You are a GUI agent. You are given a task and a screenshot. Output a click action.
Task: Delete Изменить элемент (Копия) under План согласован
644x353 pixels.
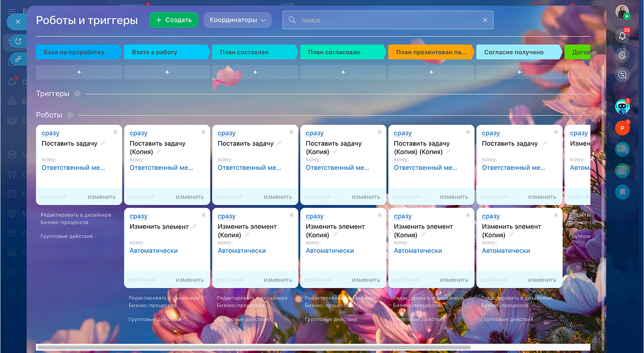tap(379, 215)
